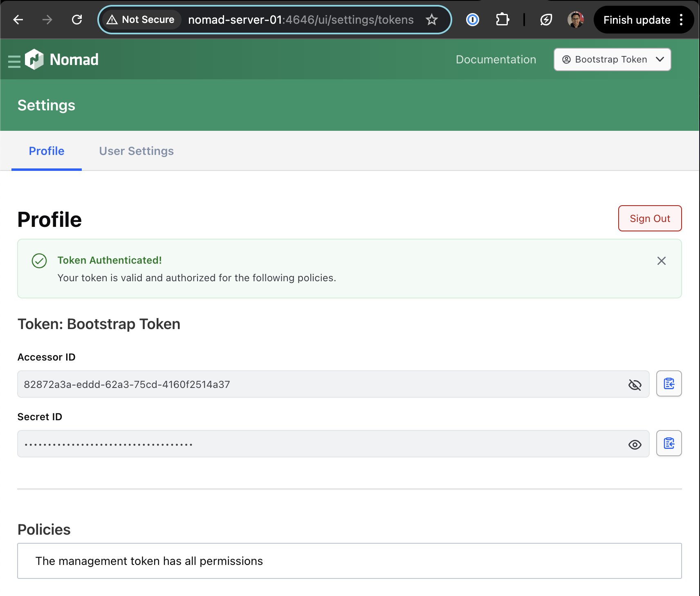Click the Sign Out button

[x=649, y=219]
